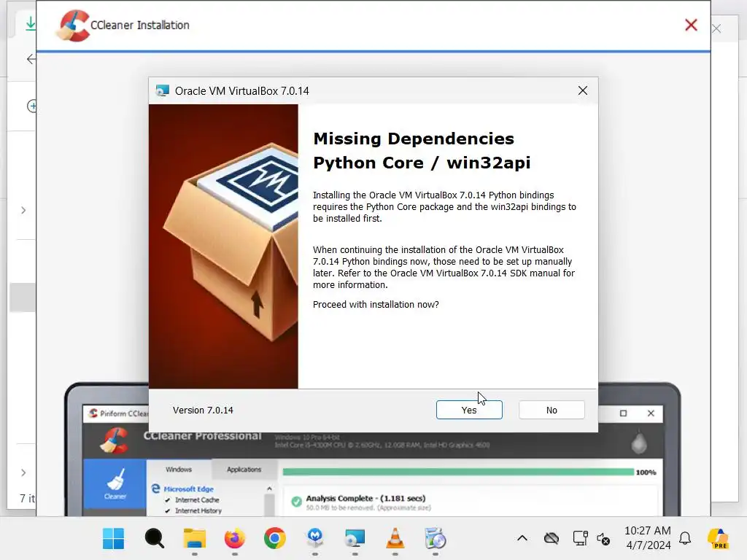
Task: Click Yes to proceed with VirtualBox installation
Action: (469, 410)
